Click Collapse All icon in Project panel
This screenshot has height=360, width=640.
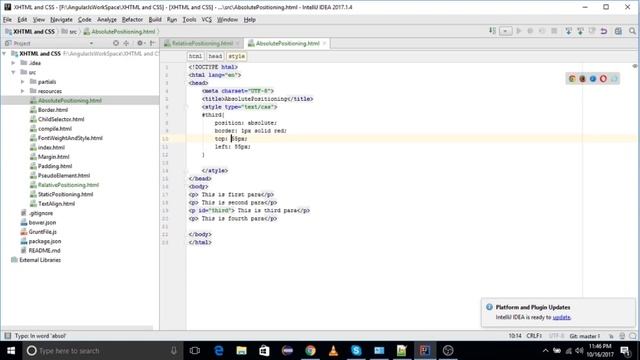(126, 43)
